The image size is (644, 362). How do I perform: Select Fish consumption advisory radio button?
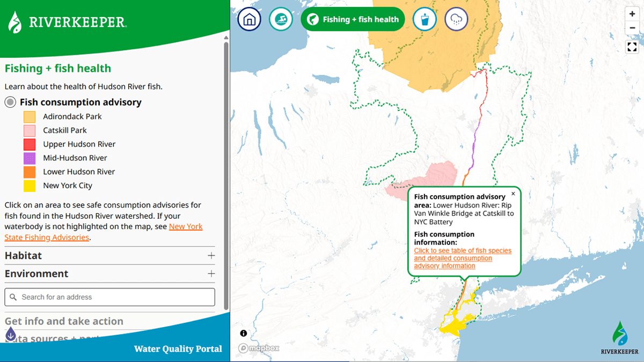[10, 102]
